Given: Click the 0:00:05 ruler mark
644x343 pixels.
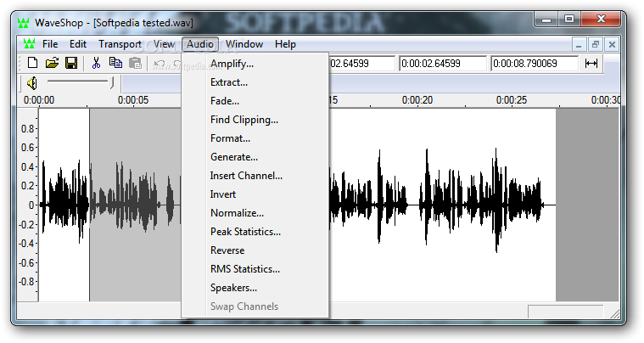Looking at the screenshot, I should (x=133, y=100).
